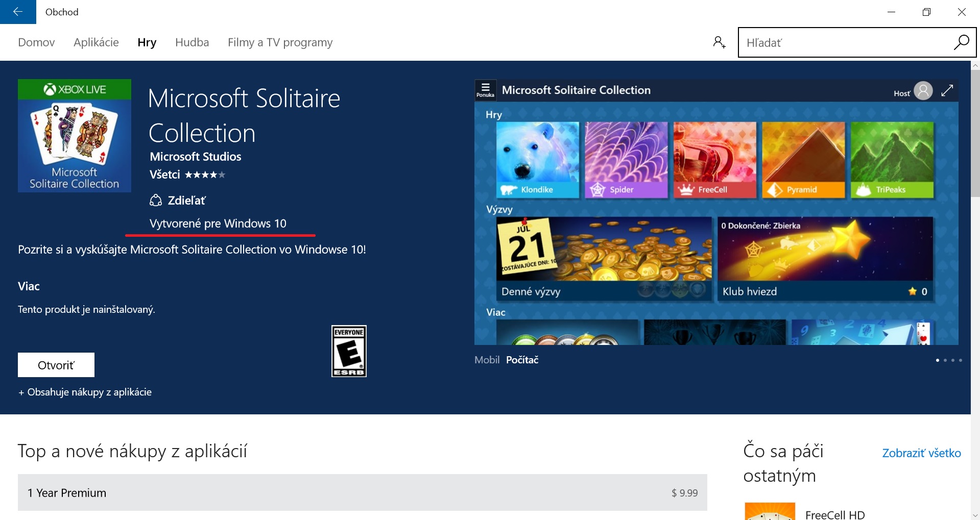Click the Ponuka hamburger menu in screenshot
Screen dimensions: 980x520
click(x=485, y=90)
